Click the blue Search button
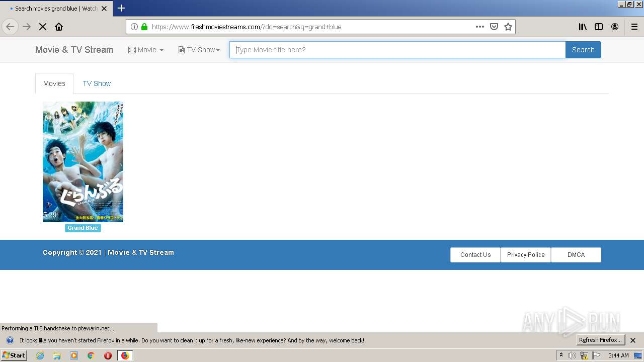This screenshot has height=362, width=644. [583, 50]
